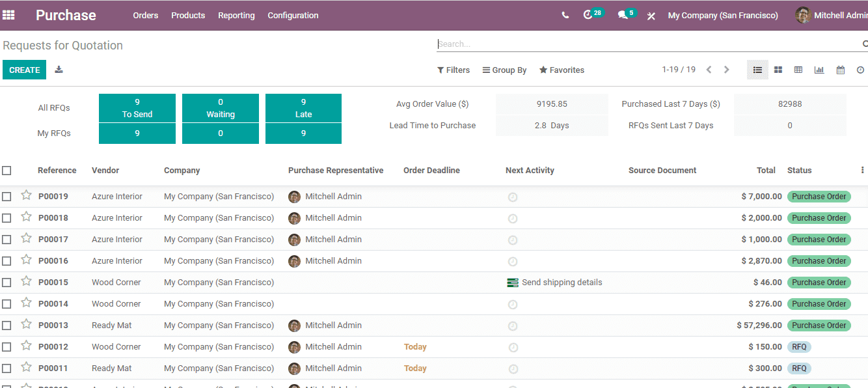
Task: Tick checkbox for order P00016
Action: coord(7,261)
